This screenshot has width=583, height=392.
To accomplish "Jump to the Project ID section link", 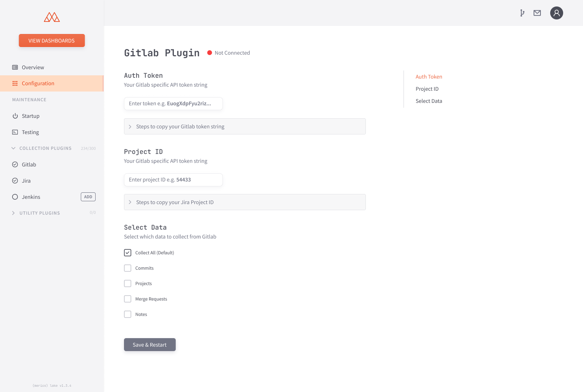I will pyautogui.click(x=427, y=89).
